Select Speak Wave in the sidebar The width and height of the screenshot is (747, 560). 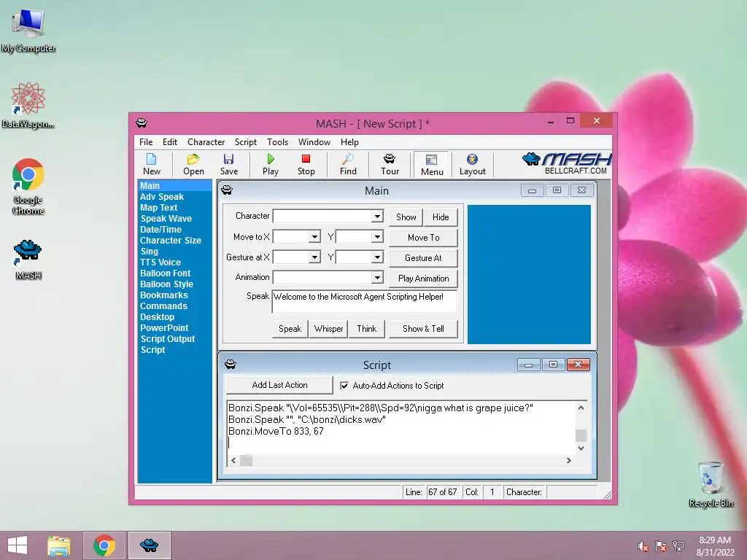pyautogui.click(x=166, y=219)
